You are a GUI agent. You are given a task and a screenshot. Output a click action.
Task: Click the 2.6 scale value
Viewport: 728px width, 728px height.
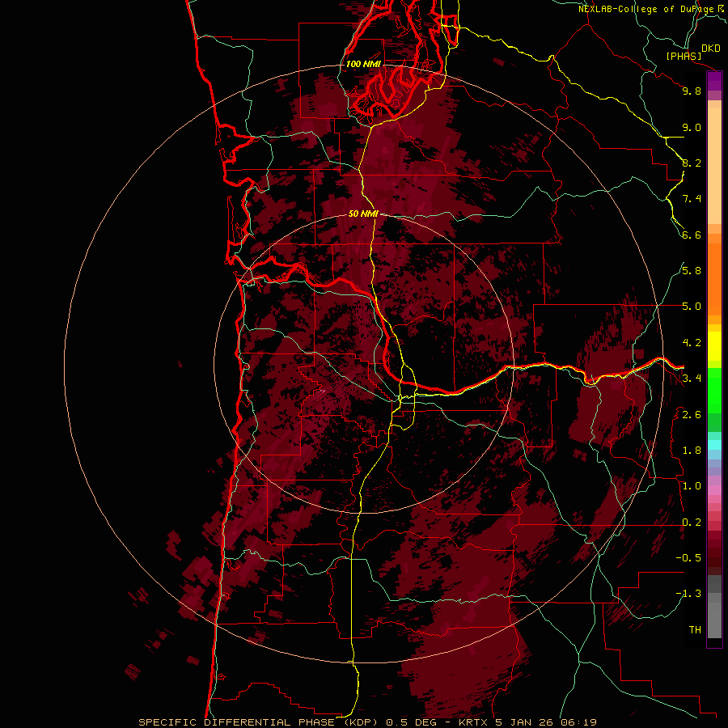[x=692, y=415]
